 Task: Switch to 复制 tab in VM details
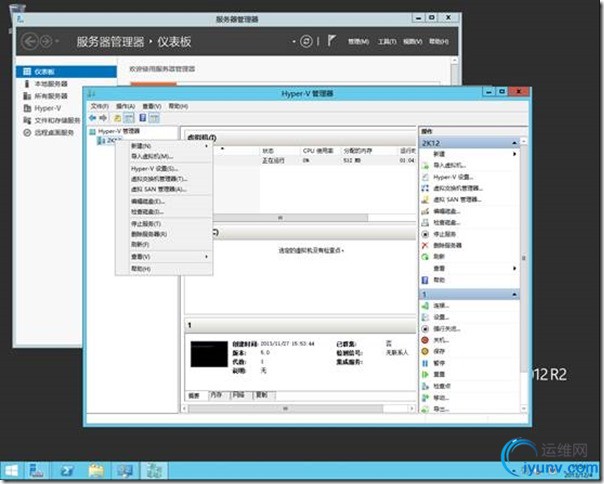[262, 395]
